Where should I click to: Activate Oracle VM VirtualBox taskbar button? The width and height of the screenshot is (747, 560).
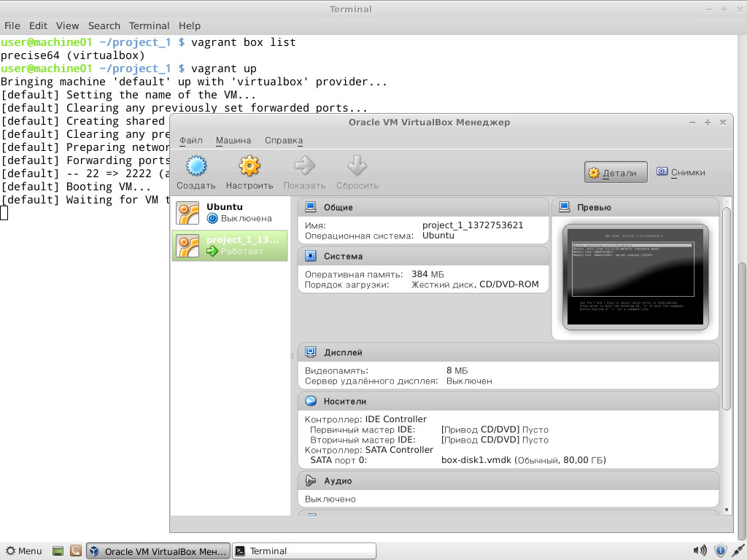(158, 551)
